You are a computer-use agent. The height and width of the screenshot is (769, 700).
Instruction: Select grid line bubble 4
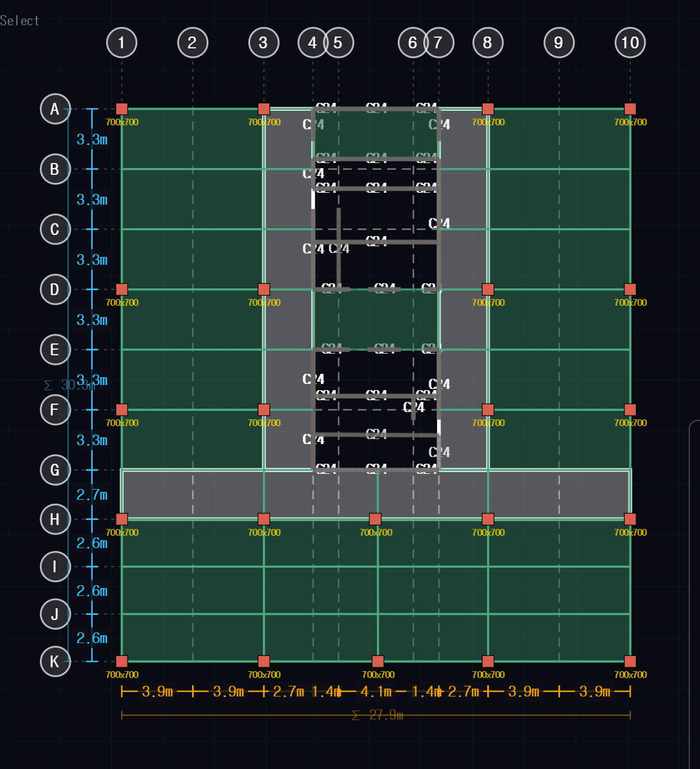click(x=312, y=43)
